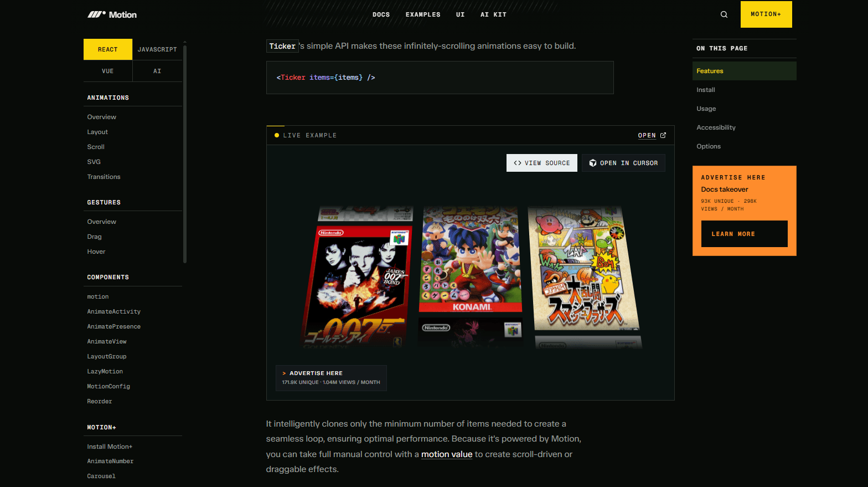Click the code brackets icon on View Source
Viewport: 868px width, 487px height.
click(518, 163)
